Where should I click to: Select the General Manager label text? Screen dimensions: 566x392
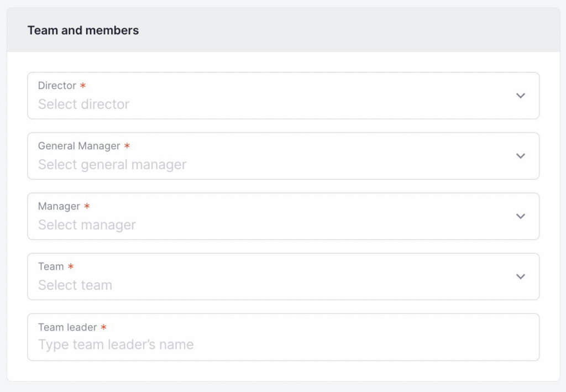click(x=79, y=146)
